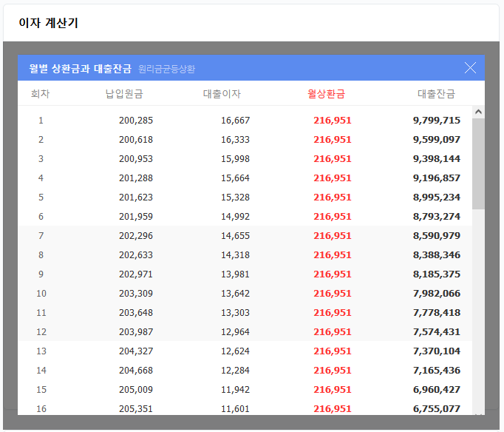Select principal value 202,633
The height and width of the screenshot is (432, 504).
tap(136, 255)
